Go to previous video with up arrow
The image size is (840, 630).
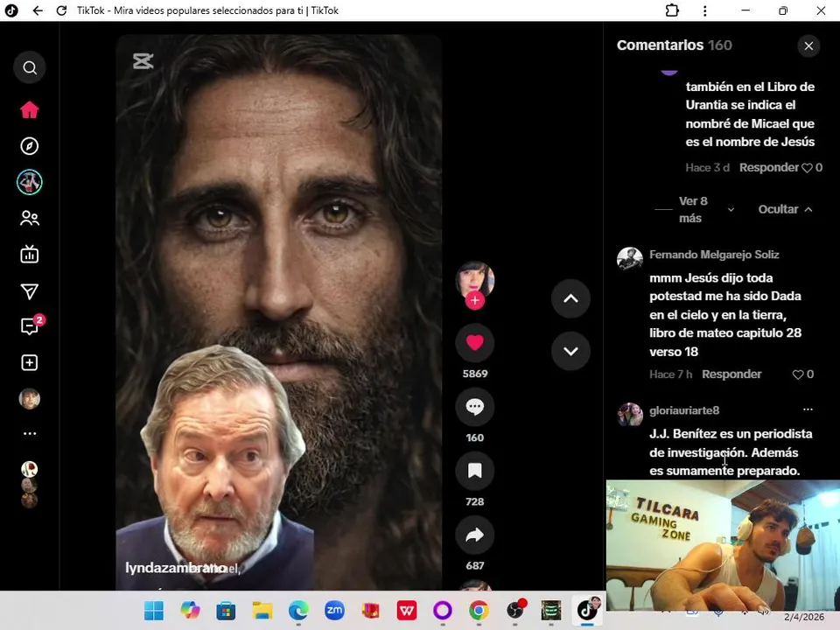(571, 298)
